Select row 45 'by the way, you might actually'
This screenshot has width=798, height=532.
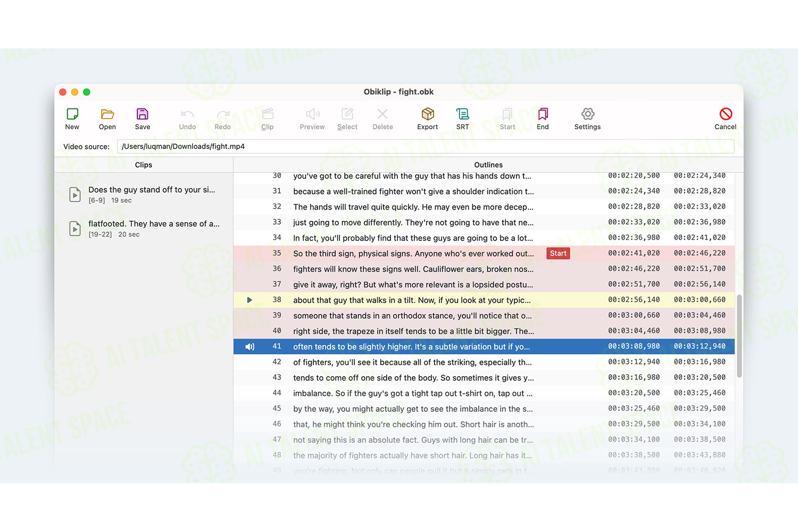pos(484,409)
